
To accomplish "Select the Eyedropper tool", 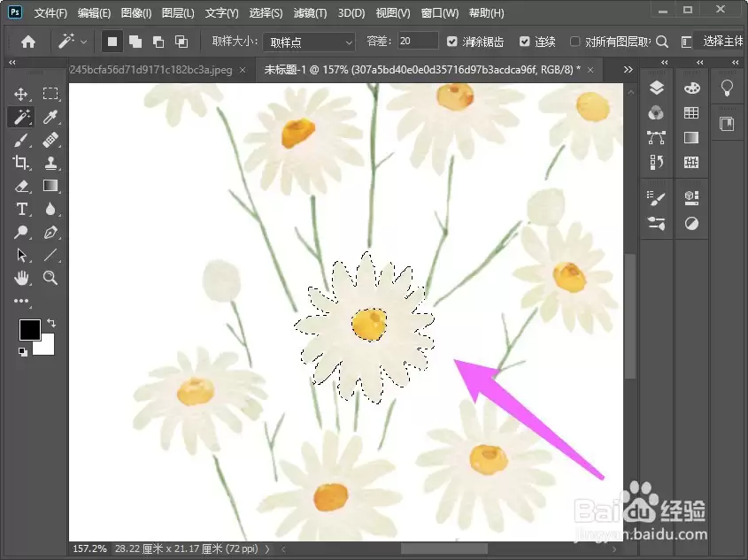I will click(50, 117).
